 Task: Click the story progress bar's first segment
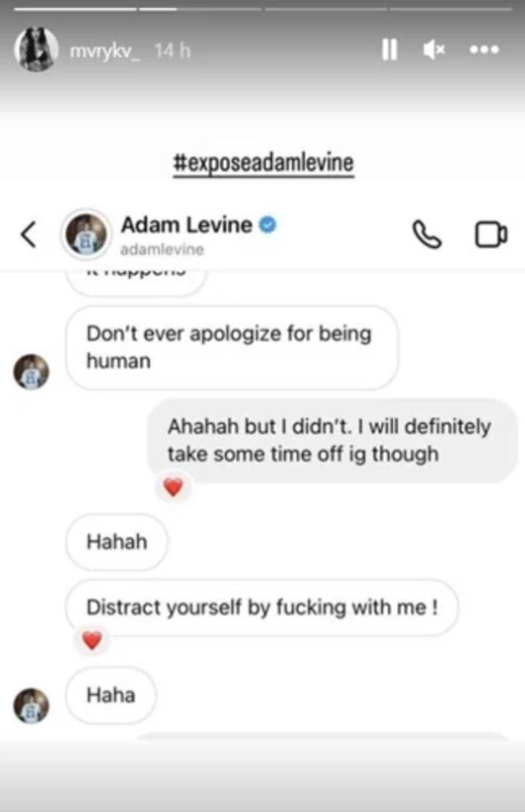tap(75, 9)
